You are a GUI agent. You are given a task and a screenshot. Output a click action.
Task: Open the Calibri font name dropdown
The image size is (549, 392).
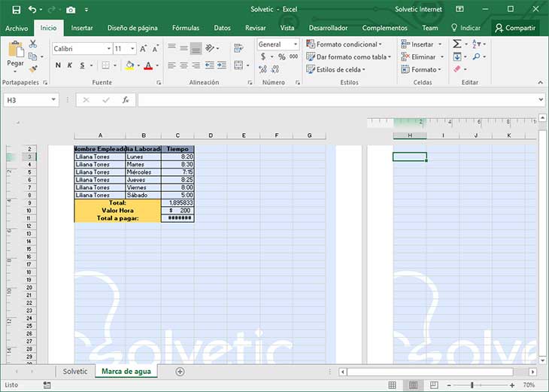[x=109, y=49]
